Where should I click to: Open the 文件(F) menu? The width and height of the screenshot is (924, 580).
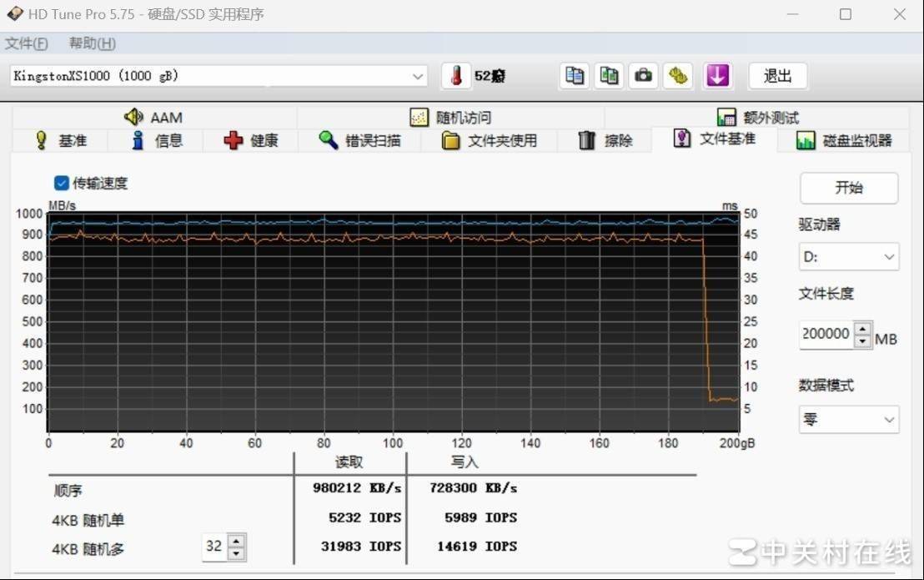[x=27, y=43]
